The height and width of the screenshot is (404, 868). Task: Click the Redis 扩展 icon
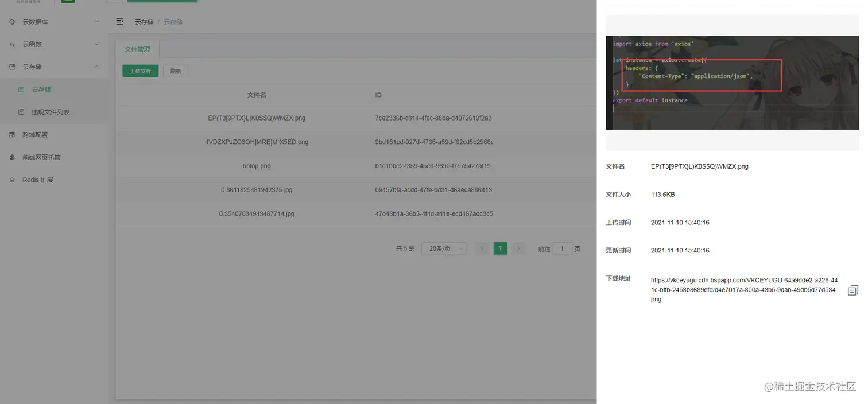(13, 180)
